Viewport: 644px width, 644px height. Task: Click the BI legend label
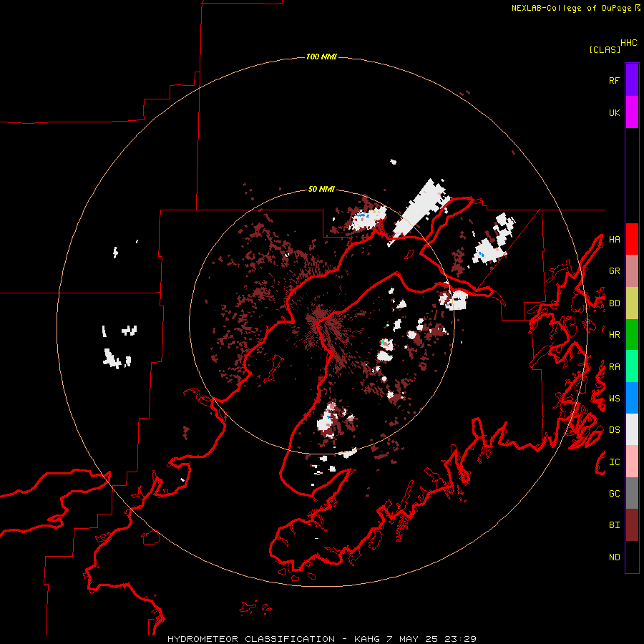(x=614, y=525)
